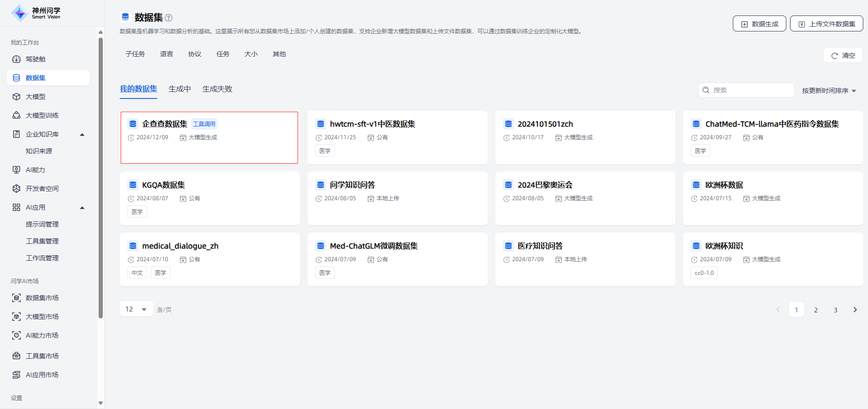This screenshot has height=409, width=868.
Task: Click the 上传文件数据集 button
Action: [826, 24]
